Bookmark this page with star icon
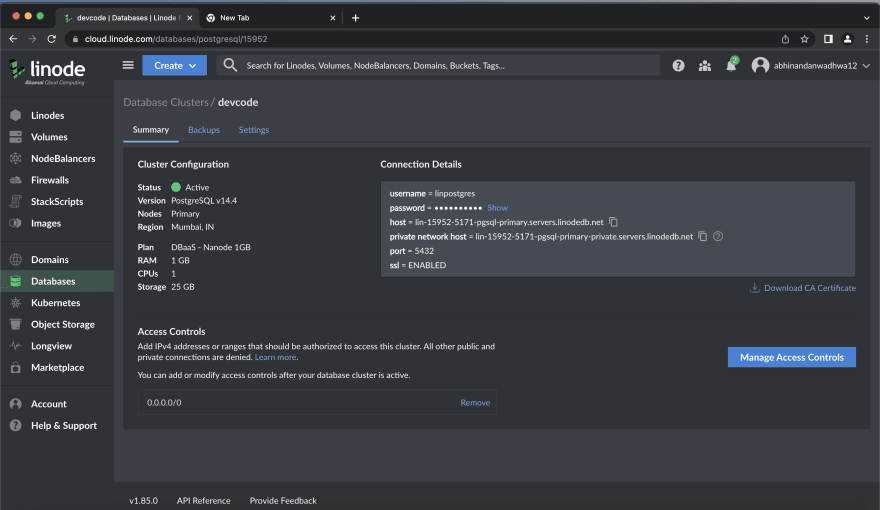The image size is (880, 510). click(x=804, y=39)
